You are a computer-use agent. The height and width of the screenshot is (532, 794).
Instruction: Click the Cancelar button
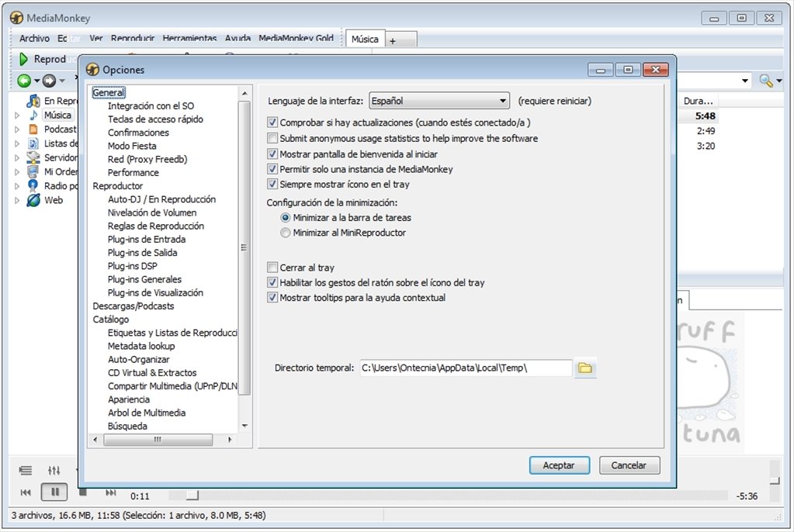point(629,465)
